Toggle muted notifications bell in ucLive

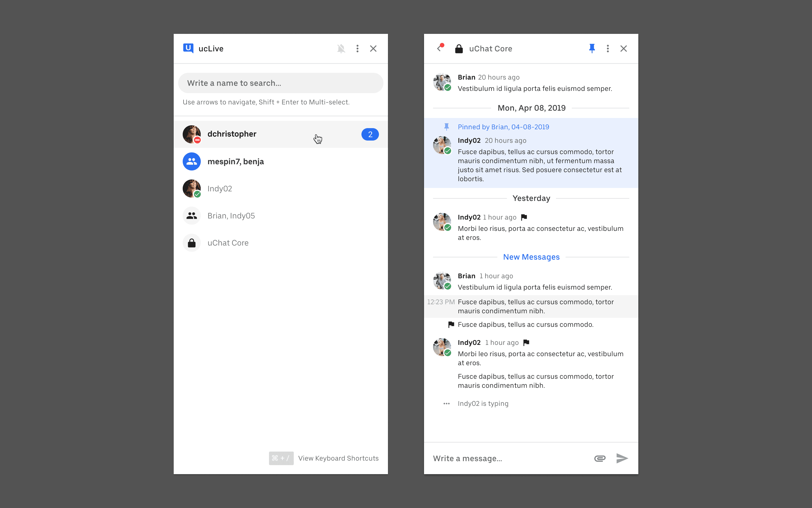pyautogui.click(x=341, y=49)
